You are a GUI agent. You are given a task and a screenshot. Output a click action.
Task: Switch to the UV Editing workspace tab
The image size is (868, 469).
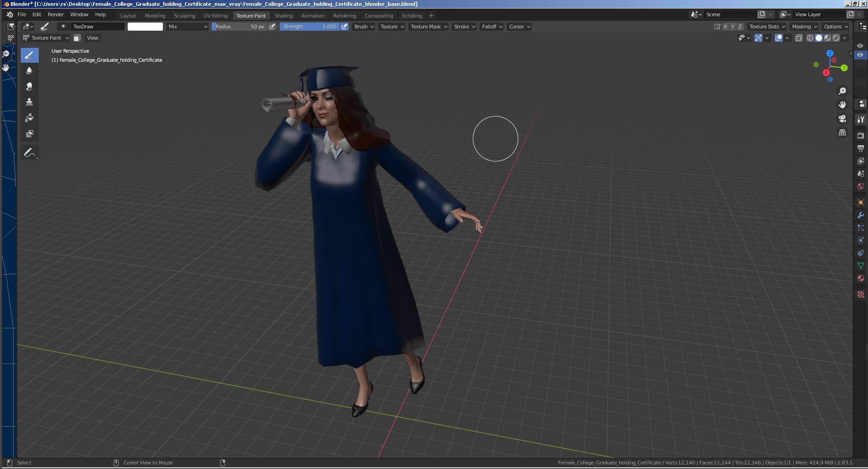[x=216, y=16]
